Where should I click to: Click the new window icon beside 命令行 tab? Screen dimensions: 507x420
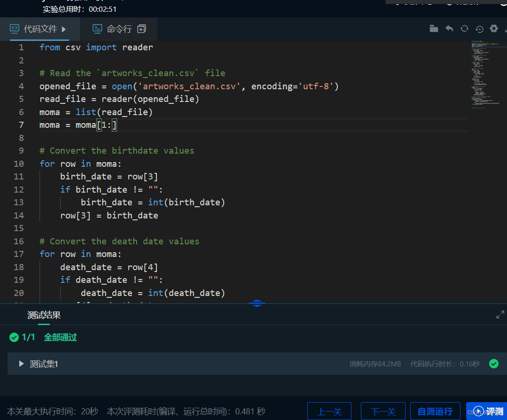pyautogui.click(x=142, y=28)
